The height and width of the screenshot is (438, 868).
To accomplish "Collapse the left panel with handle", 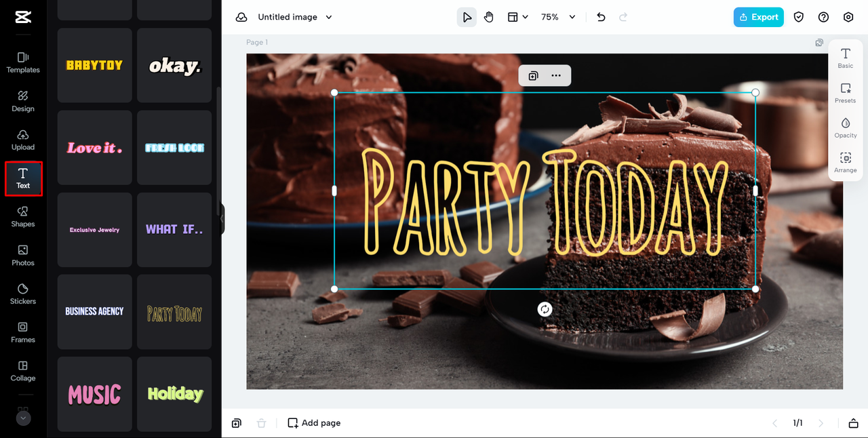I will point(222,219).
